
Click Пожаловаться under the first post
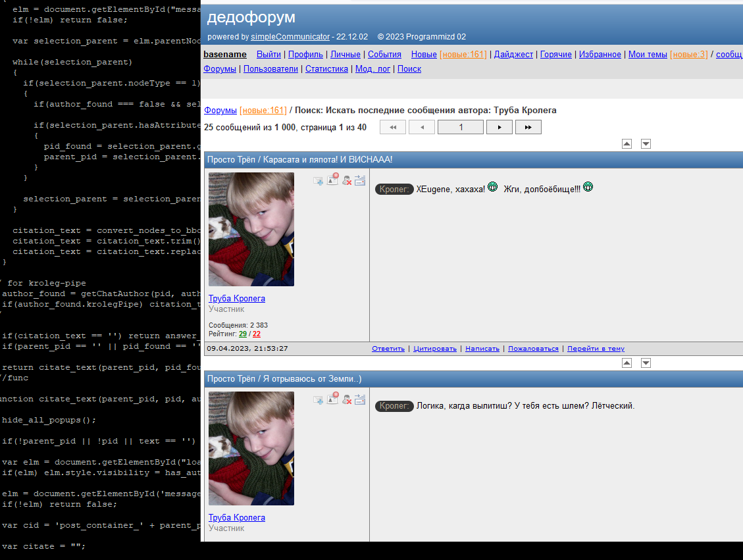coord(533,349)
